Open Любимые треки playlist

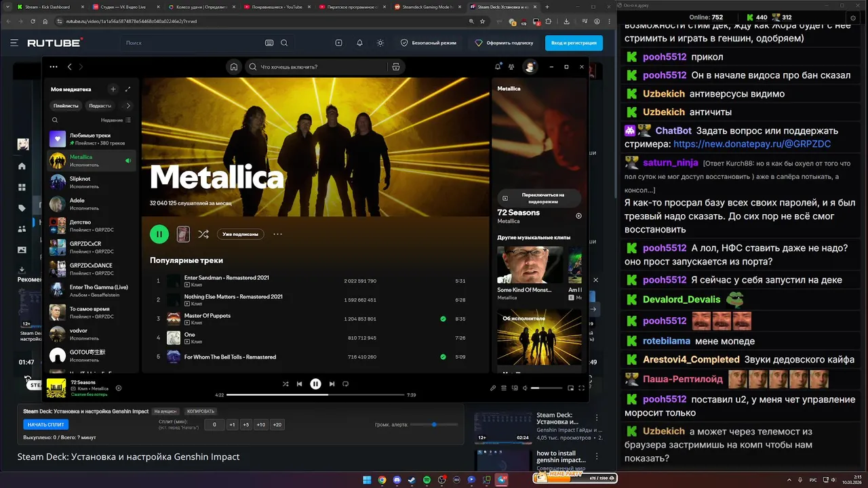coord(92,139)
